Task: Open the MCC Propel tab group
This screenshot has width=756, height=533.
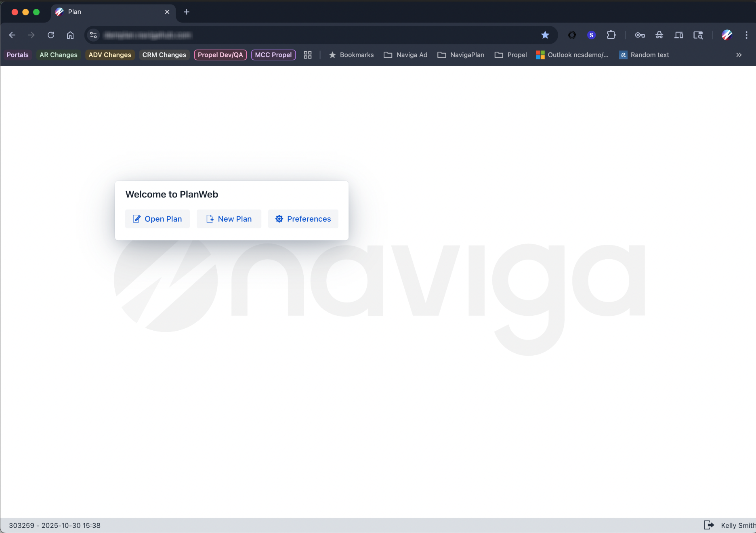Action: click(x=273, y=55)
